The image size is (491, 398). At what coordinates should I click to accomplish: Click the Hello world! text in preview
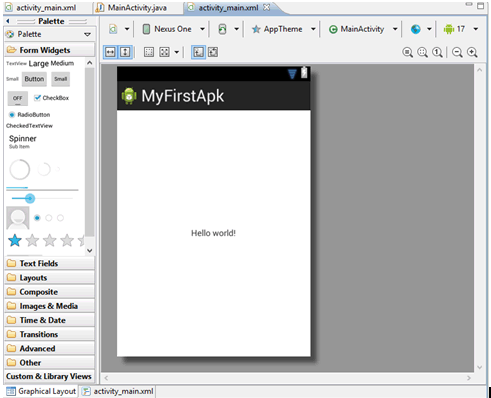point(213,233)
